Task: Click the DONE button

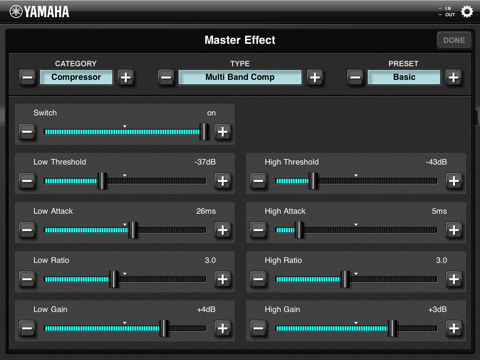Action: (x=454, y=40)
